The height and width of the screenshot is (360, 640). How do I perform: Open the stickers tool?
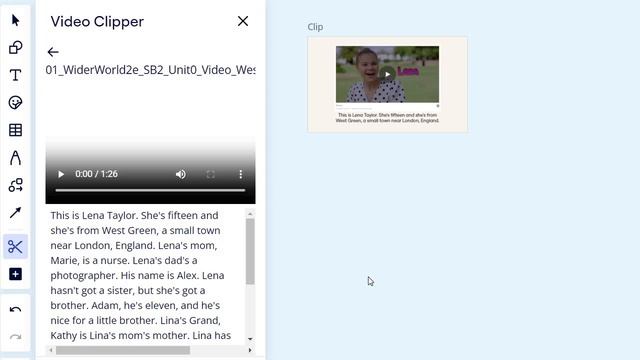(x=16, y=102)
